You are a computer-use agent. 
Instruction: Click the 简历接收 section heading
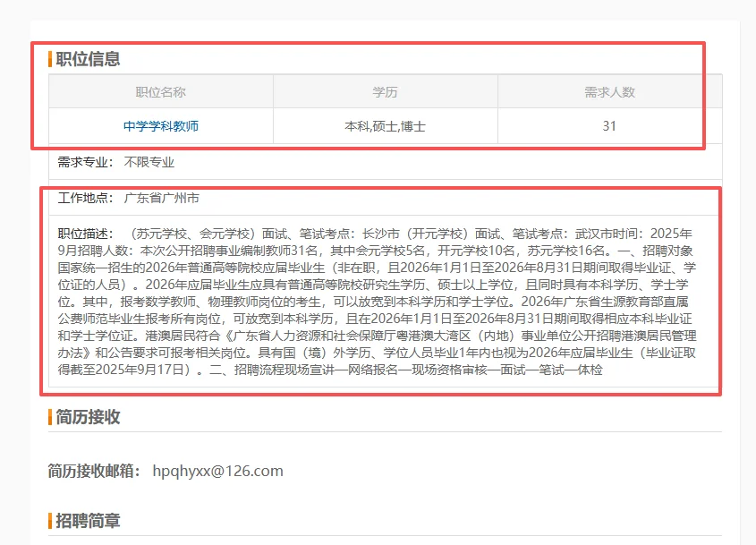coord(88,417)
